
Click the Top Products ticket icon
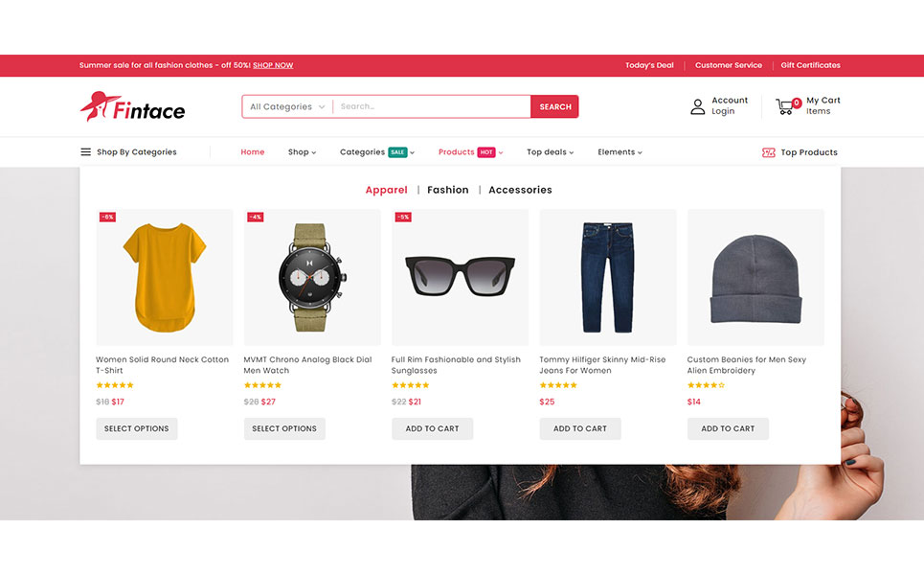[768, 152]
